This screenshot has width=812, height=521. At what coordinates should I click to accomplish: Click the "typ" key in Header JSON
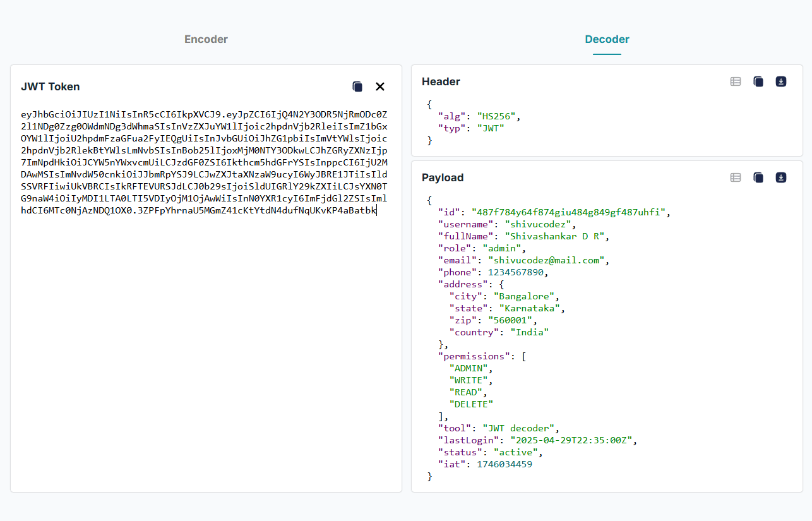tap(452, 128)
